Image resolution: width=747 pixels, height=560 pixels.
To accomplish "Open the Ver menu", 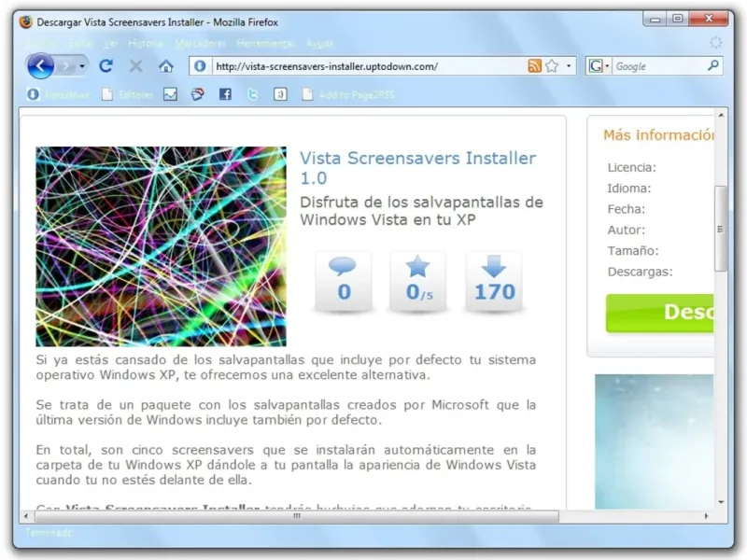I will (110, 43).
